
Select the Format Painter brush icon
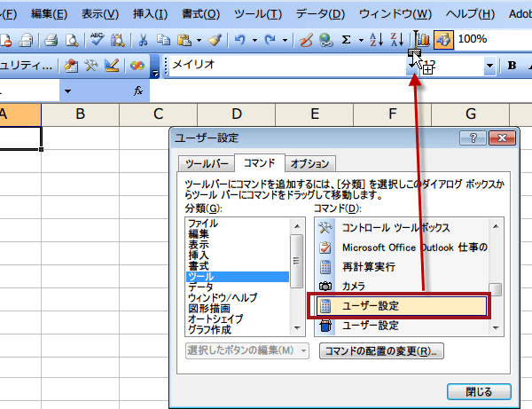[215, 40]
